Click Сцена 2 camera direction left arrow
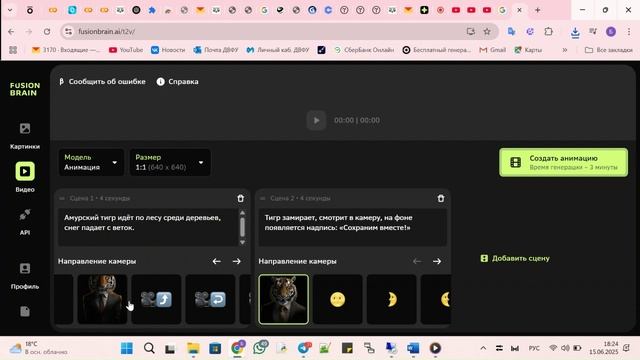 coord(417,261)
